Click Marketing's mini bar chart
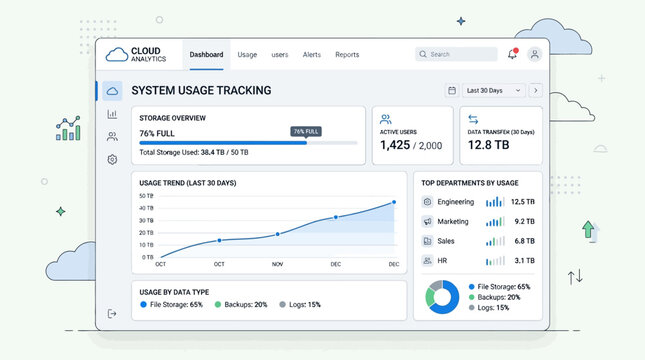Viewport: 645px width, 360px height. click(495, 221)
